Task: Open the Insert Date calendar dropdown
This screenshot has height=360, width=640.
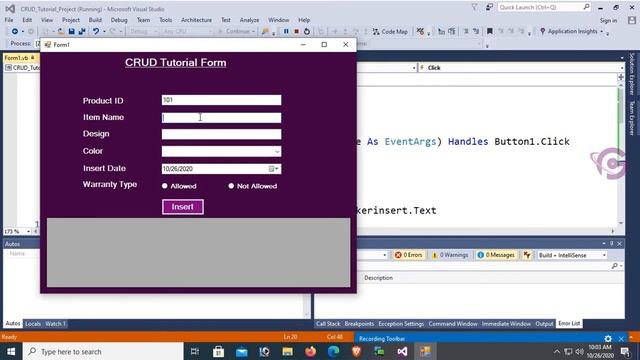Action: [x=274, y=169]
